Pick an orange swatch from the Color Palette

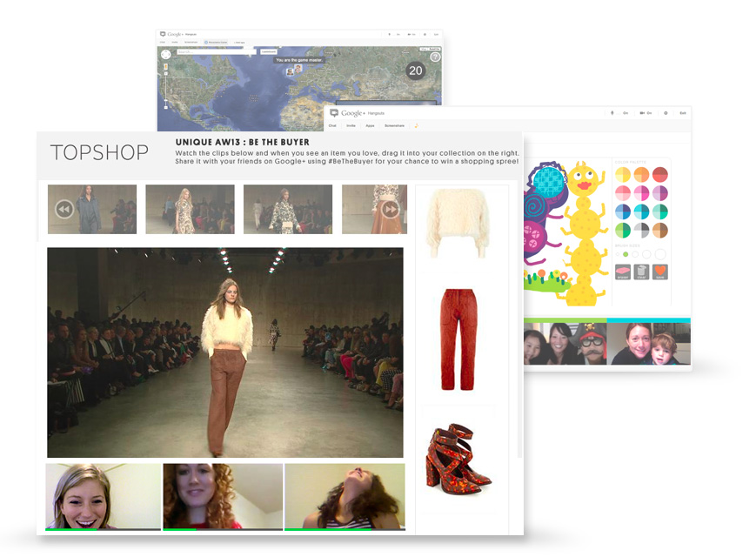click(x=641, y=176)
